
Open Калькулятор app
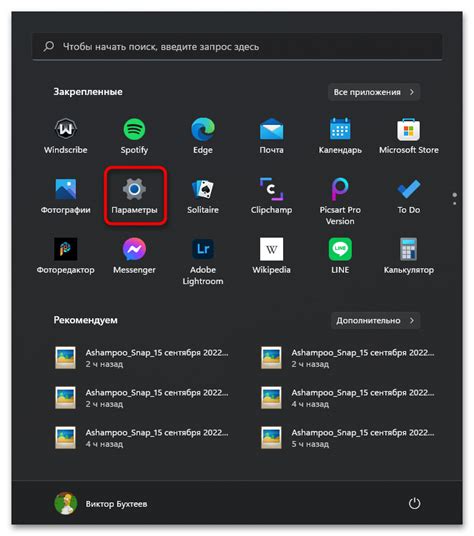(x=409, y=256)
